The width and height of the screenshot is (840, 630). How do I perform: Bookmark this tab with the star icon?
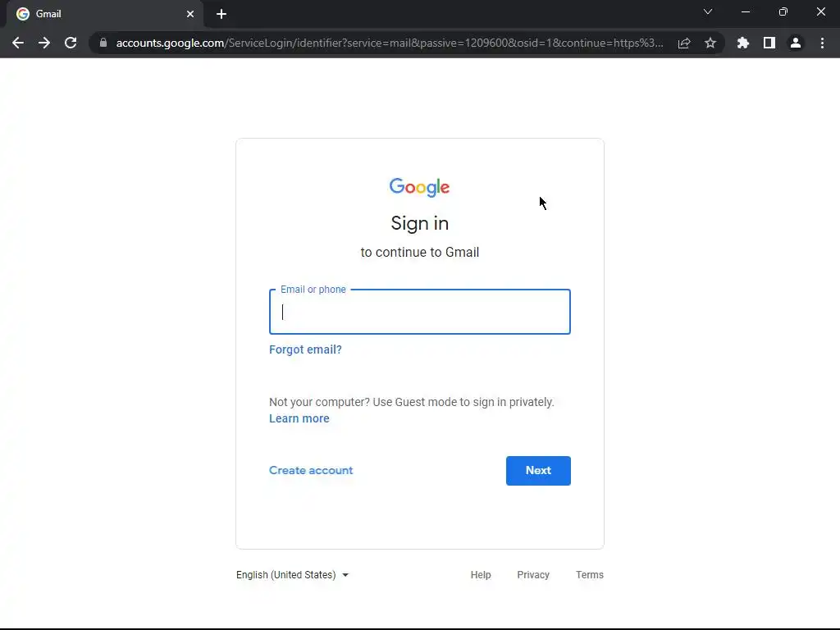coord(710,43)
